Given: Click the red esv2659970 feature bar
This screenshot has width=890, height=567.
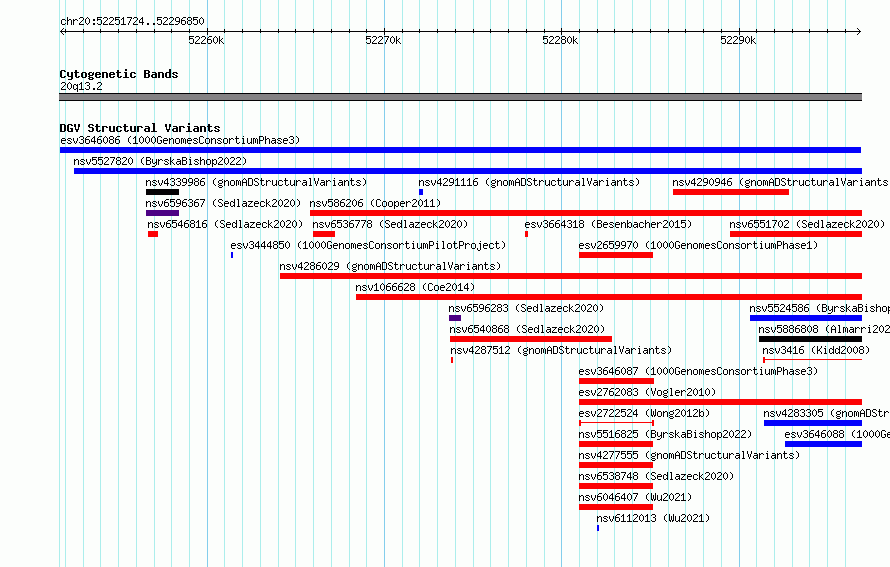Looking at the screenshot, I should (x=616, y=255).
